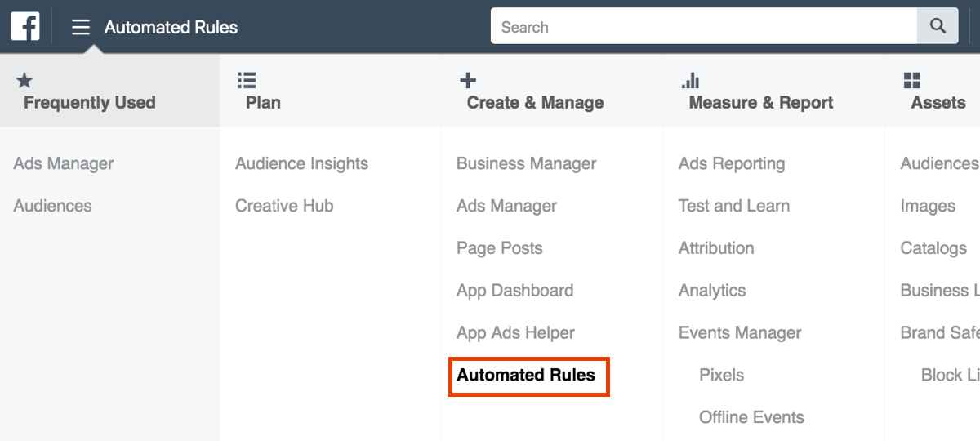Screen dimensions: 980x441
Task: Open Test and Learn
Action: (x=734, y=206)
